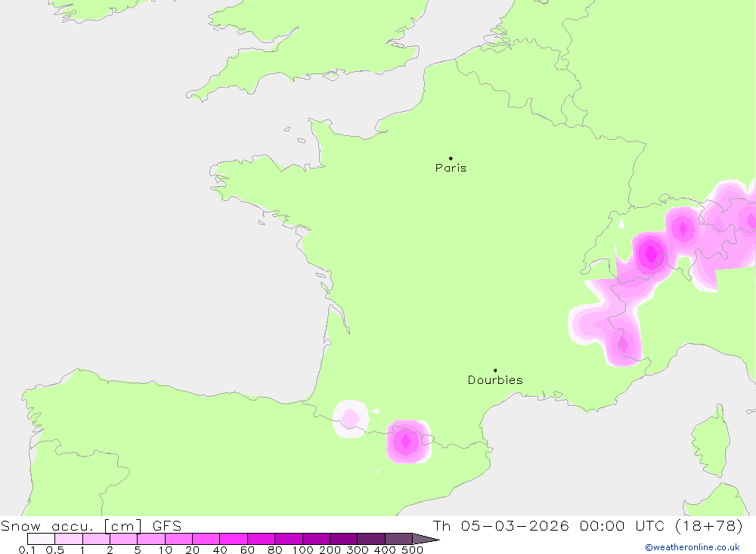The width and height of the screenshot is (756, 554).
Task: Click the legend value label 0.1
Action: [27, 550]
